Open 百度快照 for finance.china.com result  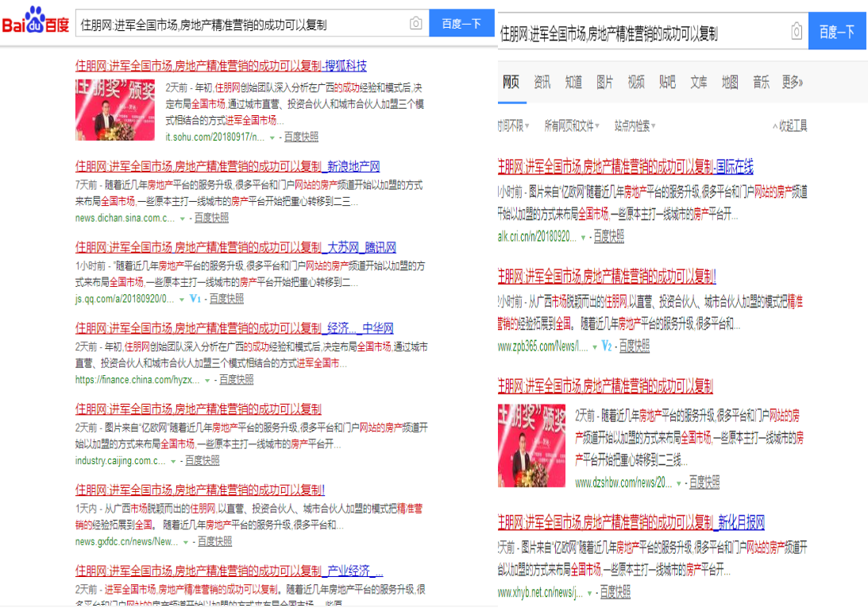click(x=237, y=380)
